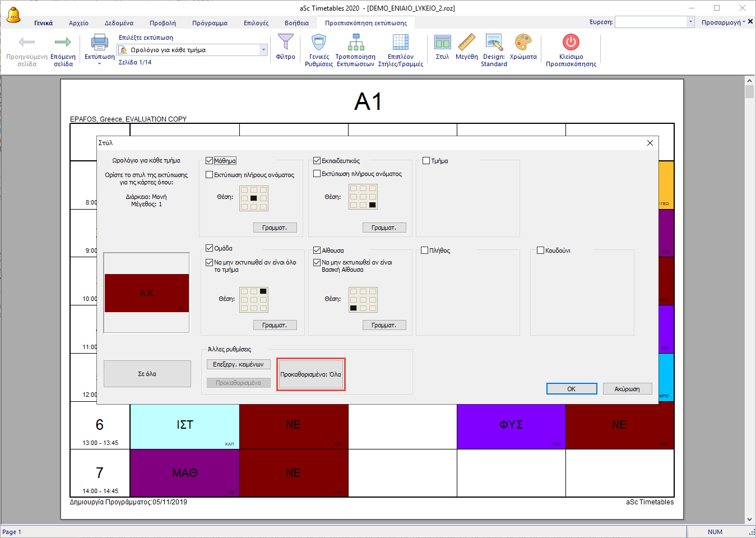Image resolution: width=756 pixels, height=538 pixels.
Task: Click the Print (Εκτύπωση) printer icon
Action: (99, 43)
